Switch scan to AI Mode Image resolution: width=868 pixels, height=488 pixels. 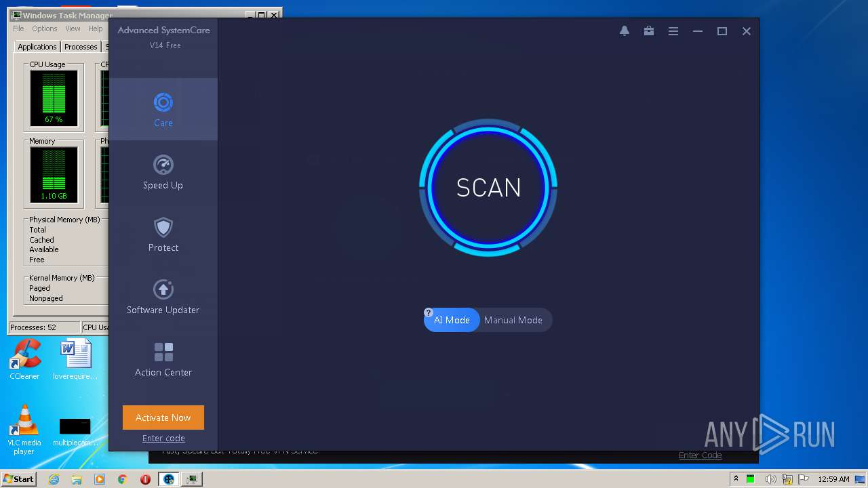tap(452, 320)
